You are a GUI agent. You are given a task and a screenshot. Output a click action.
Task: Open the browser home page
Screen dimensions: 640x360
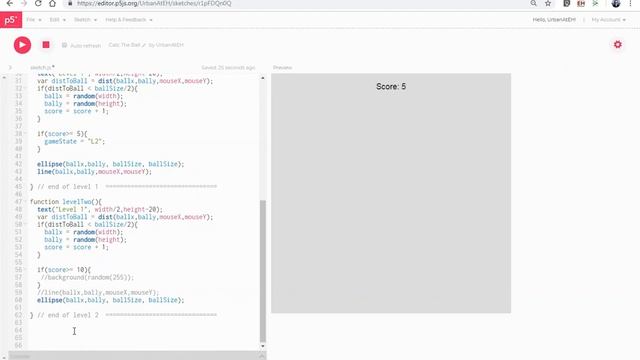click(x=52, y=4)
